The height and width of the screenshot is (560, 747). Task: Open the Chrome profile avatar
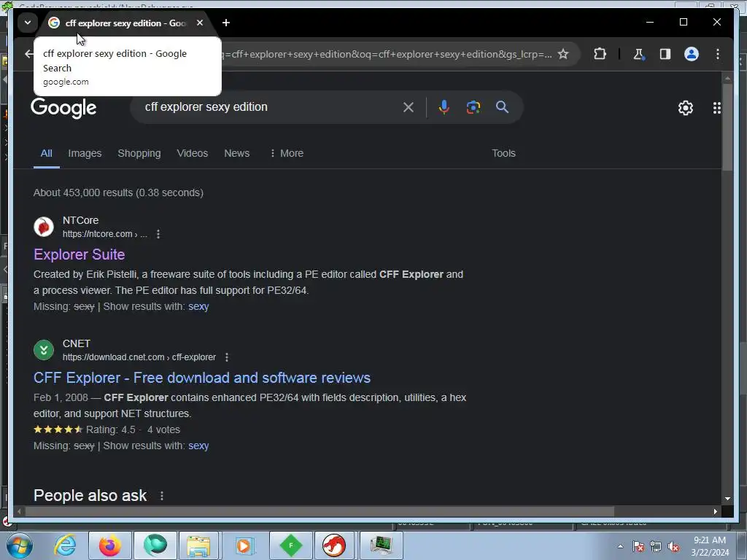tap(692, 54)
